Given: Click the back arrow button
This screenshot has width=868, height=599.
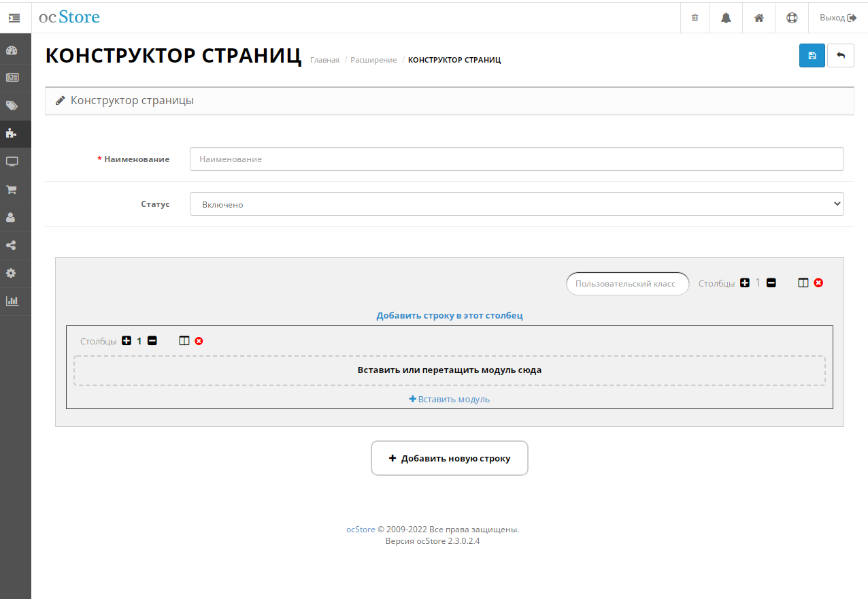Looking at the screenshot, I should tap(840, 56).
